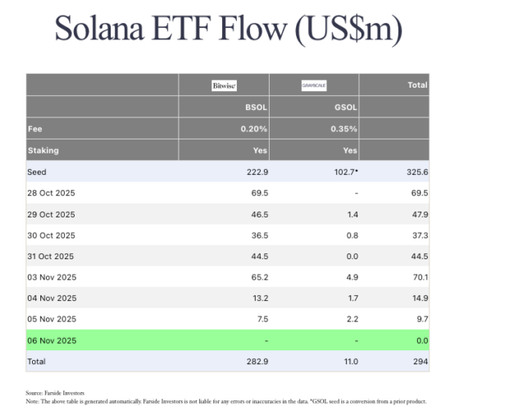Click the "Source: Farside Investors" text
This screenshot has width=514, height=420.
coord(56,394)
